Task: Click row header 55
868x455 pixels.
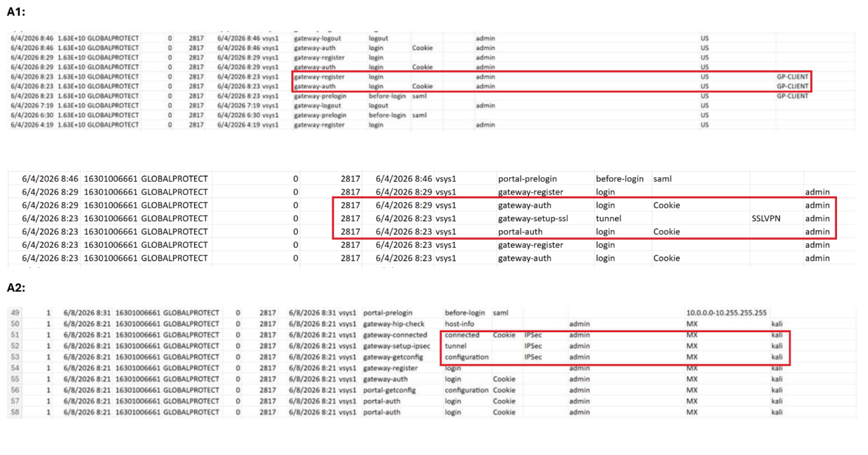Action: coord(16,379)
